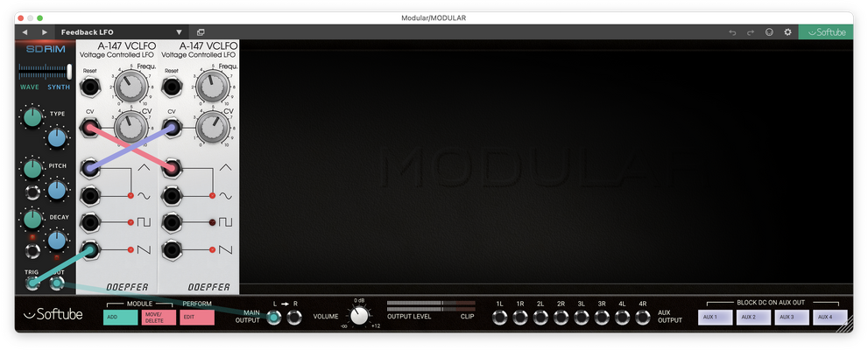Click the 4L aux output jack
Image resolution: width=868 pixels, height=350 pixels.
622,318
